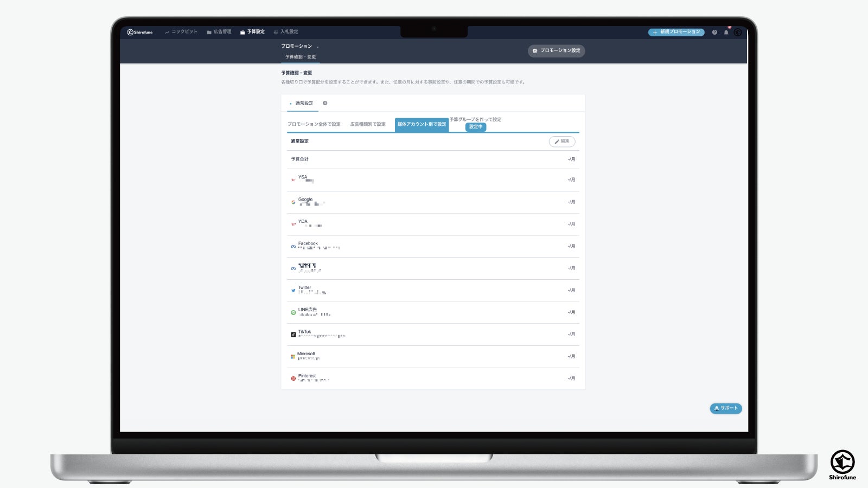
Task: Open the サポート chat button
Action: (x=726, y=408)
